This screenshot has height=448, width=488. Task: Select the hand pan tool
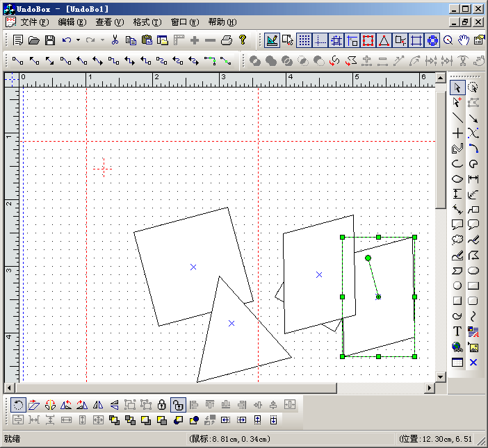tap(464, 40)
